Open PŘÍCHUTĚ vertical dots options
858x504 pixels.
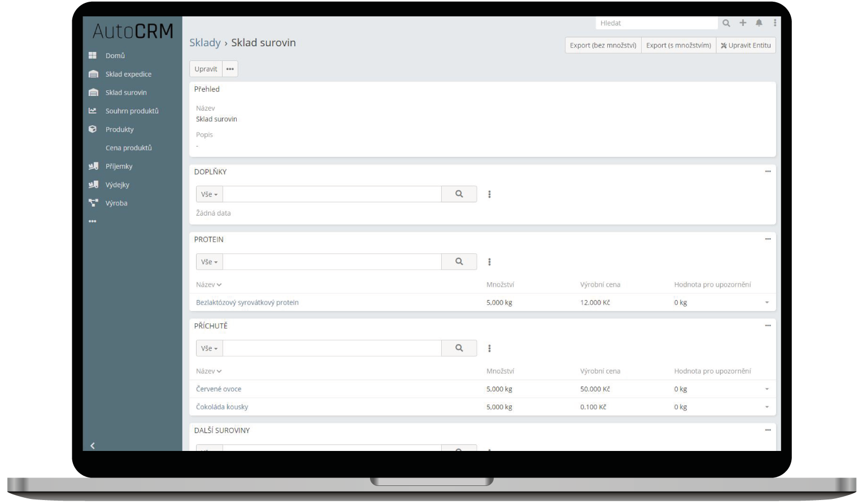pos(489,348)
